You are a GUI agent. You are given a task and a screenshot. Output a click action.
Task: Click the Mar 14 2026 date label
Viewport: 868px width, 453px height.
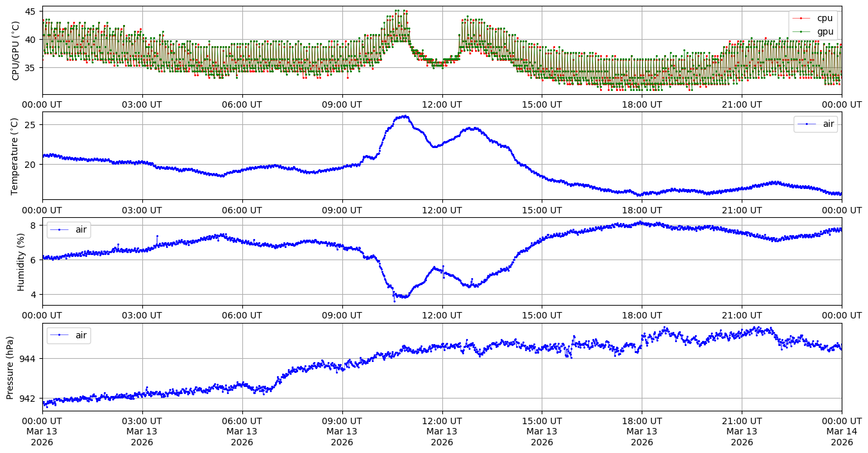841,436
